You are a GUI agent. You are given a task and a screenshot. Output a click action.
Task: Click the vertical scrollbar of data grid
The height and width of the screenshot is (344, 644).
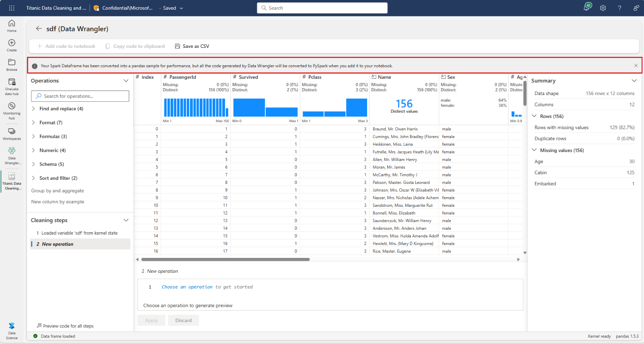525,94
